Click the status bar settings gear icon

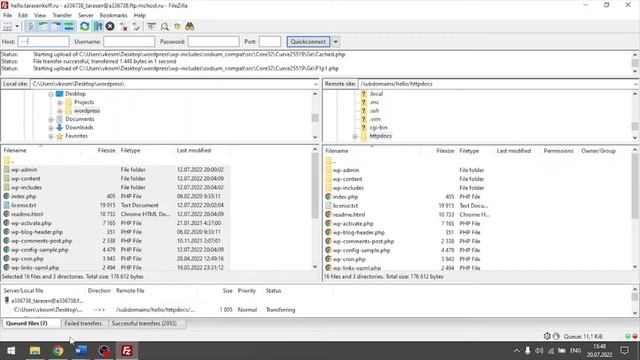[547, 336]
